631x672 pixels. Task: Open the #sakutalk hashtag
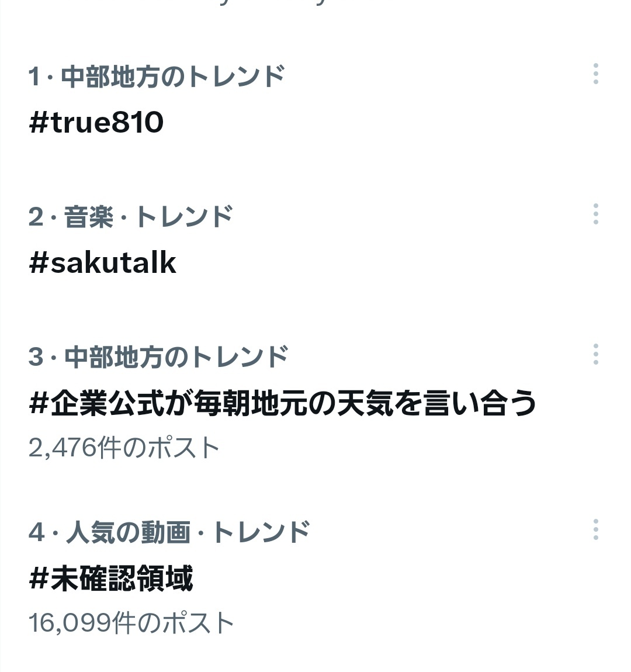click(x=102, y=262)
